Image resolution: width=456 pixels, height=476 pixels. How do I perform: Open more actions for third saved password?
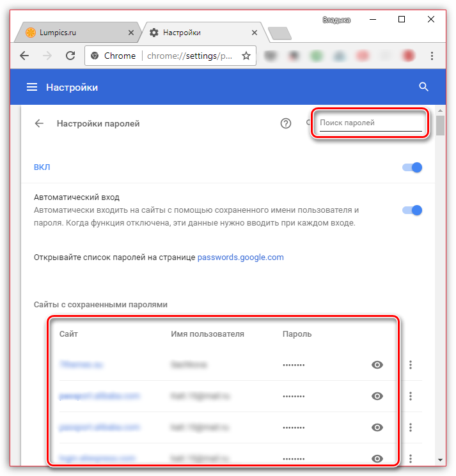pyautogui.click(x=411, y=427)
